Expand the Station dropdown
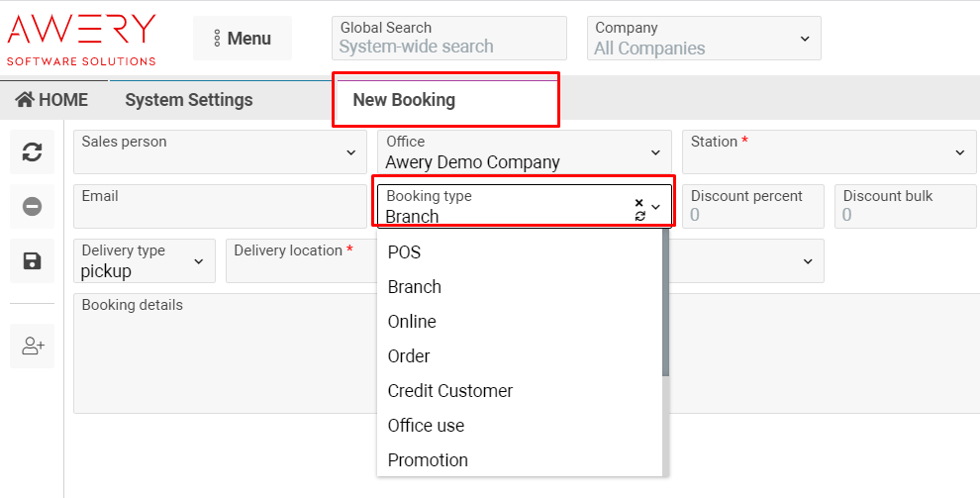 pos(828,151)
